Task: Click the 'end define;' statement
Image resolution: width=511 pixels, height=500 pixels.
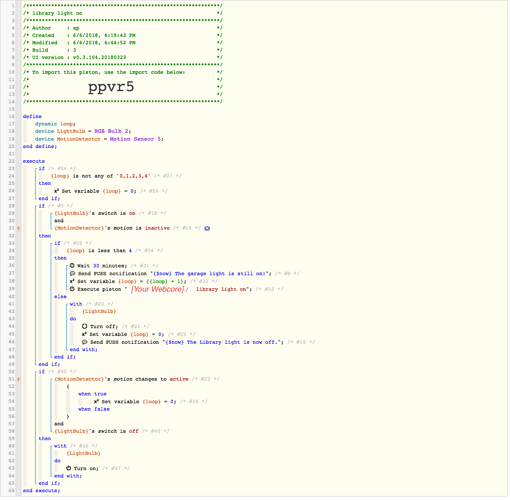Action: (40, 147)
